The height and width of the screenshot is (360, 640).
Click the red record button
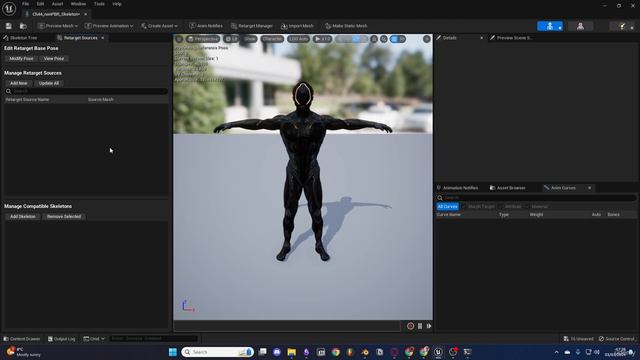(x=410, y=326)
